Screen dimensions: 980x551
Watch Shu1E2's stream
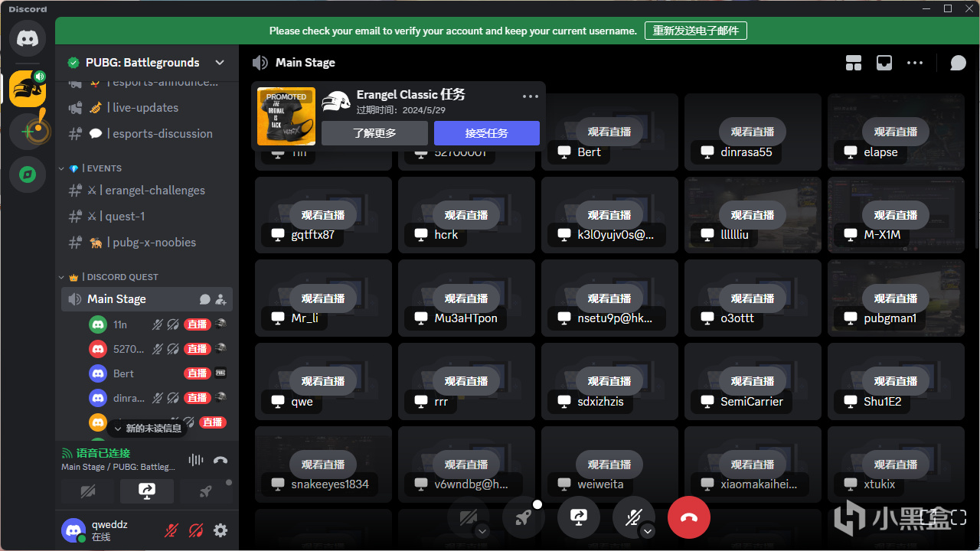[x=896, y=381]
